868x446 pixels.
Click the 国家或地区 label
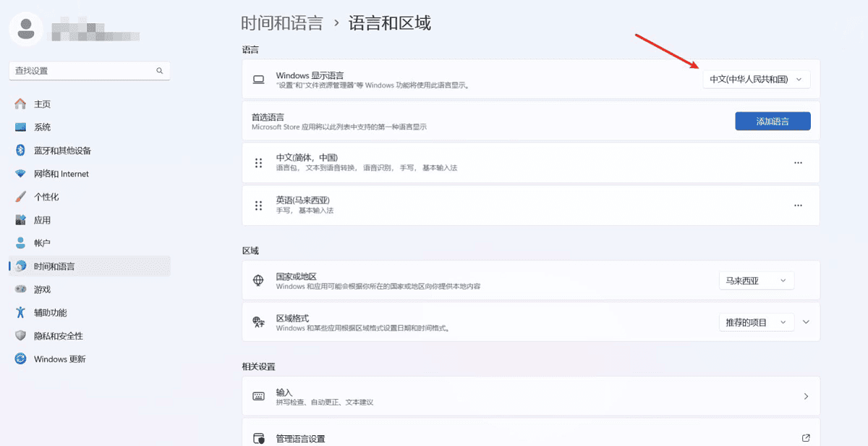click(297, 277)
